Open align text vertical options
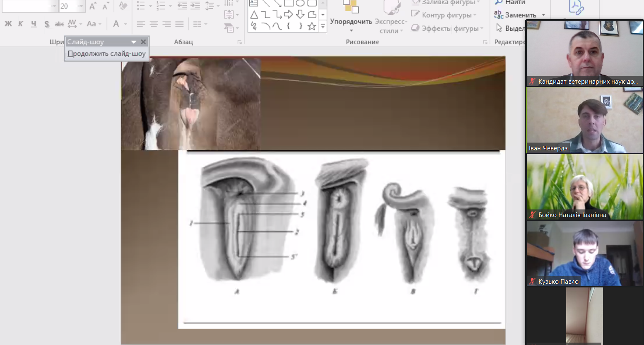Viewport: 644px width, 345px height. click(231, 15)
